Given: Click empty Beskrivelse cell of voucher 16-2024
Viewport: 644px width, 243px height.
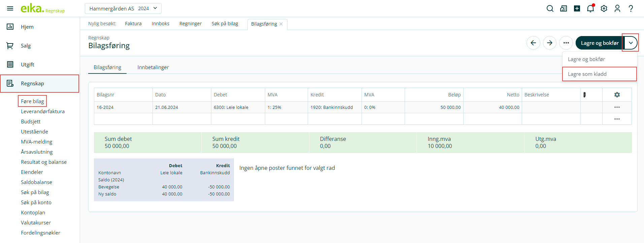Looking at the screenshot, I should 551,107.
